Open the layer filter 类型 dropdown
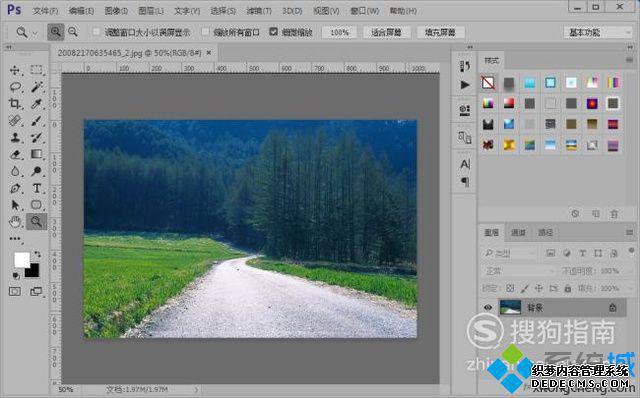This screenshot has width=640, height=398. click(x=510, y=253)
